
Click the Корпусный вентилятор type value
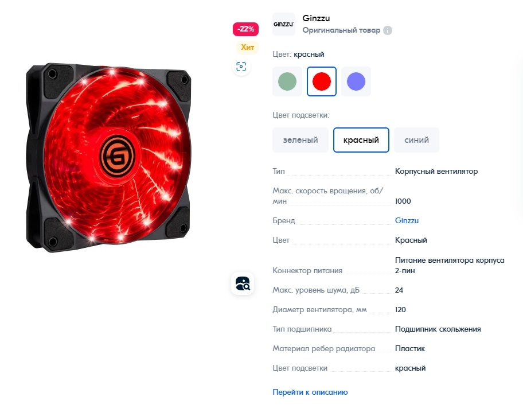coord(436,172)
